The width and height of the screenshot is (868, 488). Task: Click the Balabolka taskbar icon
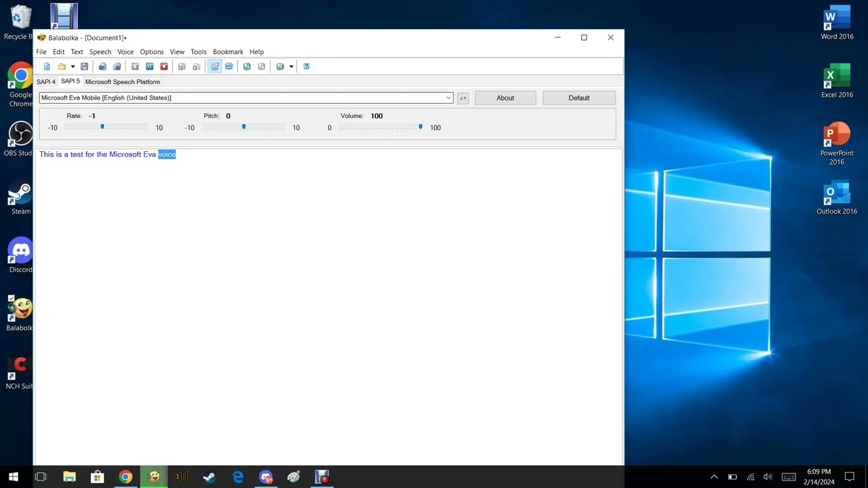point(154,477)
